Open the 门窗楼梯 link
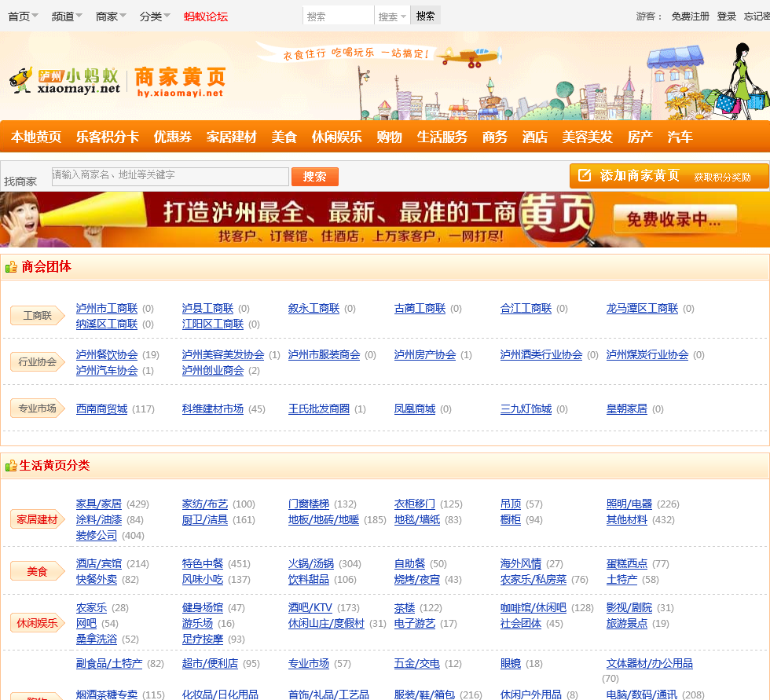The height and width of the screenshot is (700, 770). coord(308,504)
